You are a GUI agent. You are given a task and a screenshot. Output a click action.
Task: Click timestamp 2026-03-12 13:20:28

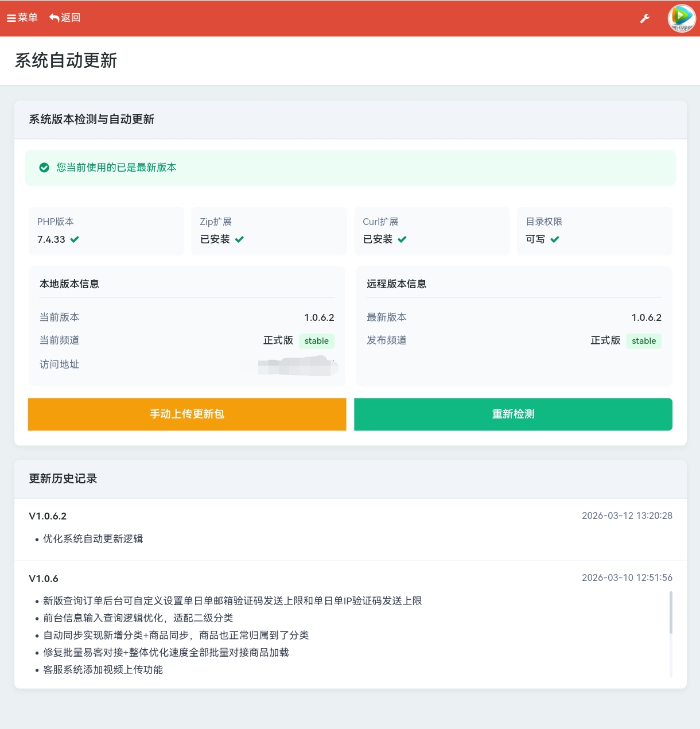(627, 515)
